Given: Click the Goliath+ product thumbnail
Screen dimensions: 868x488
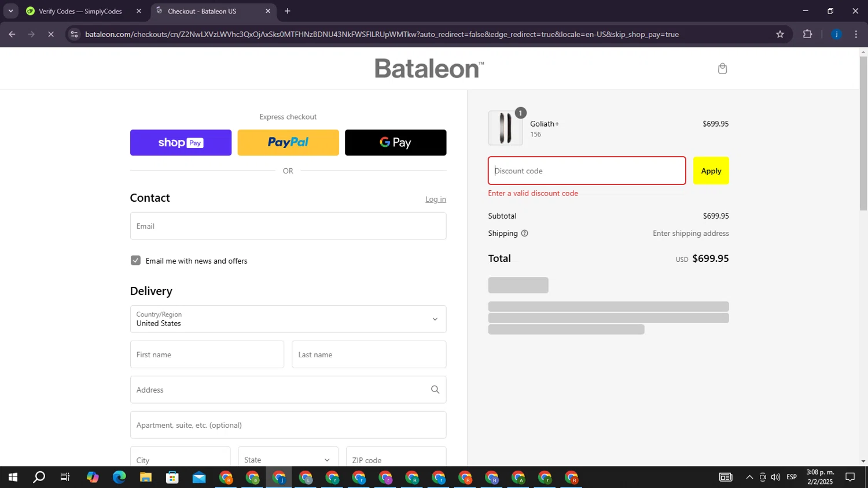Looking at the screenshot, I should click(x=505, y=128).
